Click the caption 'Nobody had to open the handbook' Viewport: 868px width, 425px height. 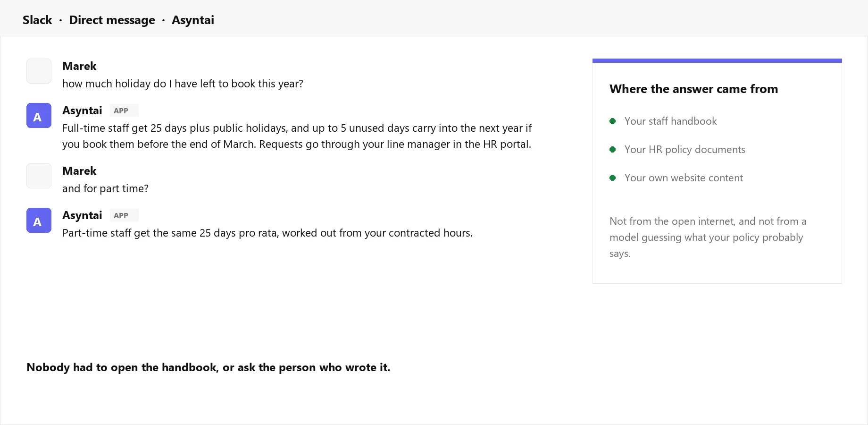pyautogui.click(x=209, y=367)
